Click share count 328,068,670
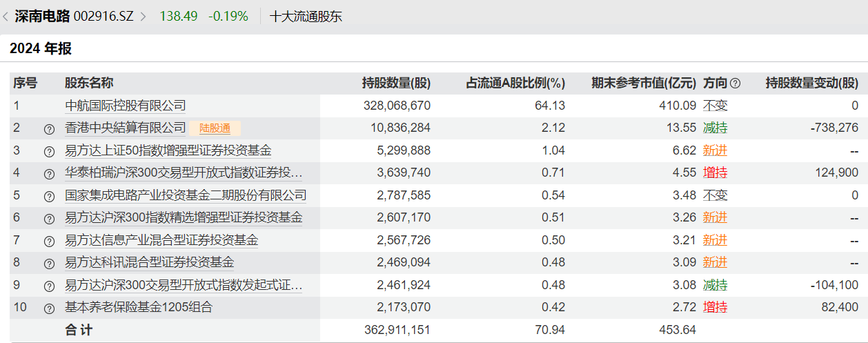 tap(397, 106)
